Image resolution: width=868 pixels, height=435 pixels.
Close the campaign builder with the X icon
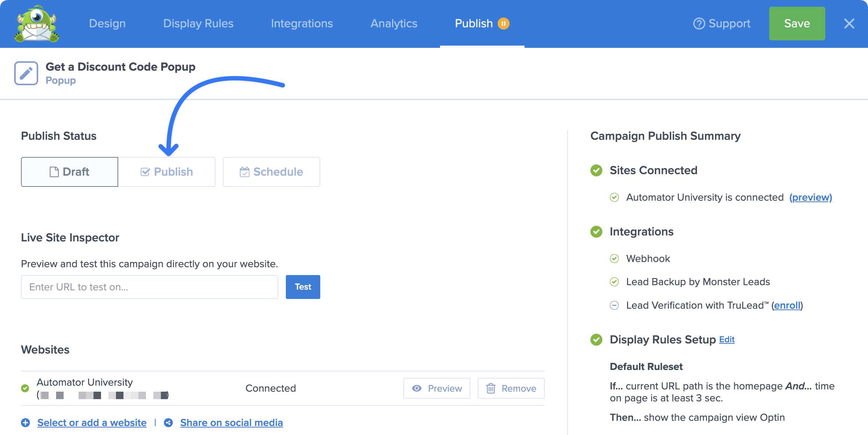[849, 24]
